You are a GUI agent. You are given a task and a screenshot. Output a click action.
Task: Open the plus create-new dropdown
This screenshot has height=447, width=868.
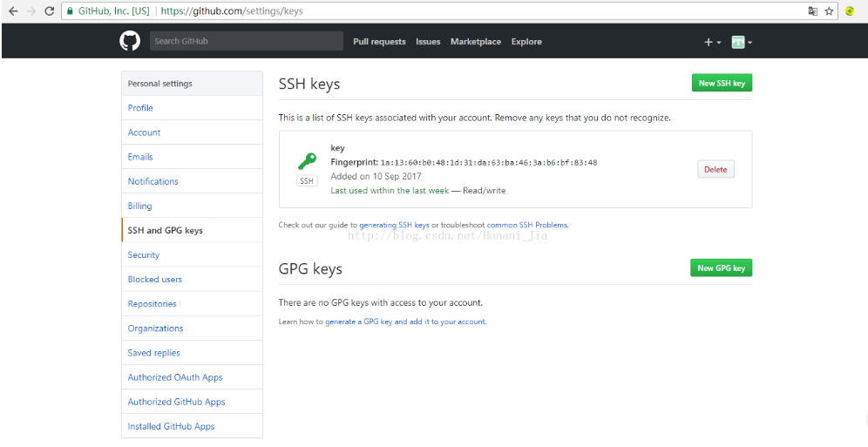coord(713,42)
